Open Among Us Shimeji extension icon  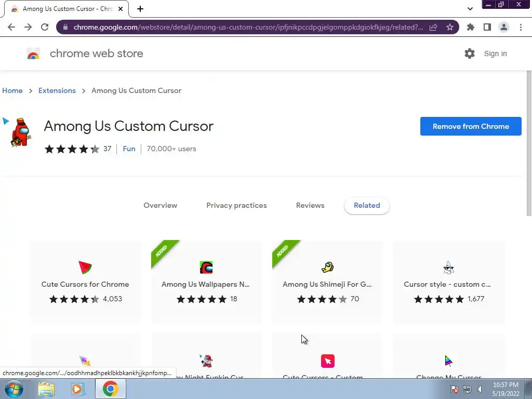[327, 268]
